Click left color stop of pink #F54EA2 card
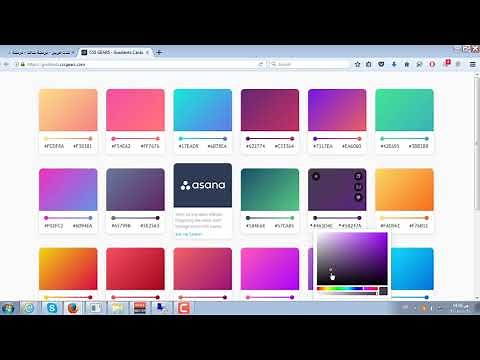This screenshot has width=480, height=360. (x=113, y=138)
